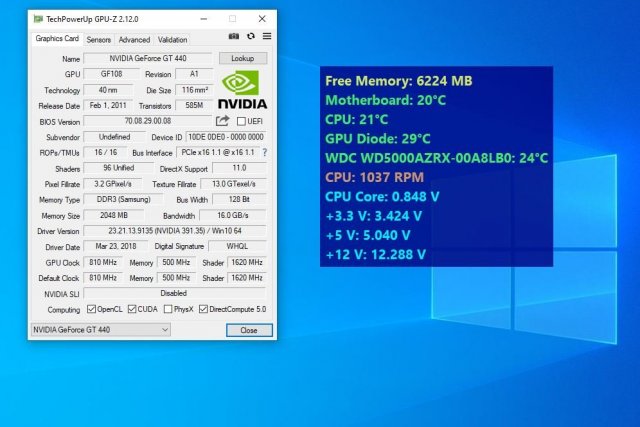The image size is (640, 427).
Task: Click the Bus Interface field PCIe x16 1.1
Action: click(x=218, y=152)
